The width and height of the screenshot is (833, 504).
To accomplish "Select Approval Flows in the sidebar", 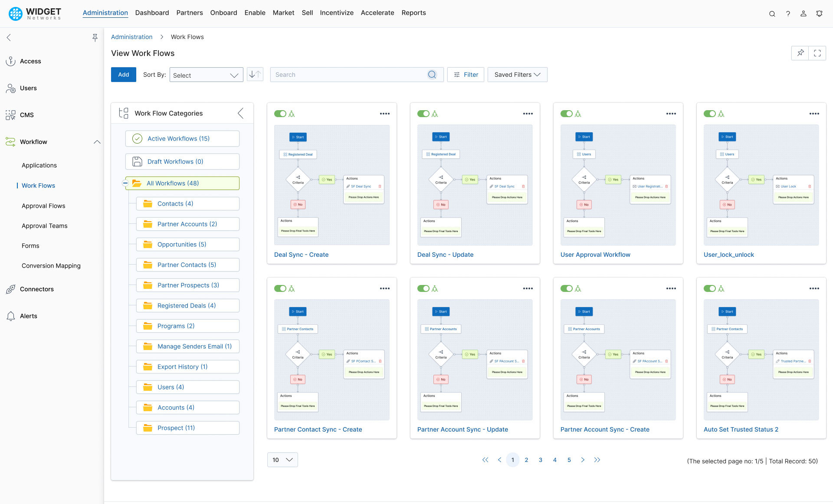I will tap(43, 206).
